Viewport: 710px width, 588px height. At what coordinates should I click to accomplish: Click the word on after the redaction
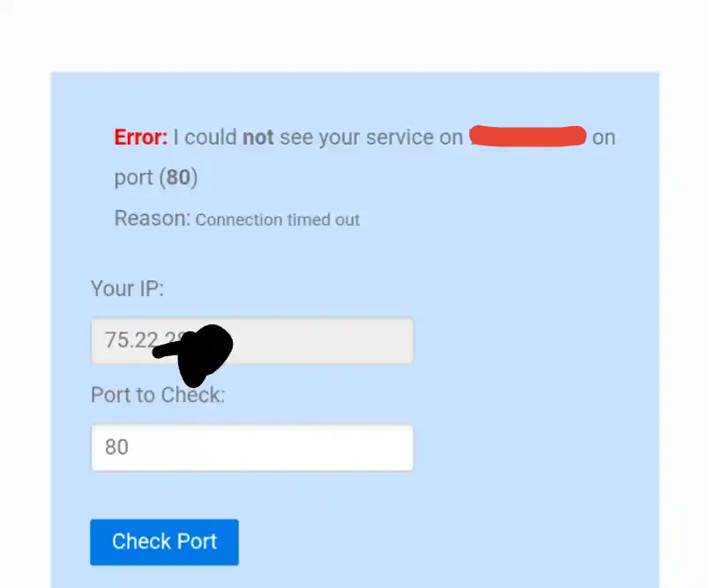pyautogui.click(x=603, y=138)
